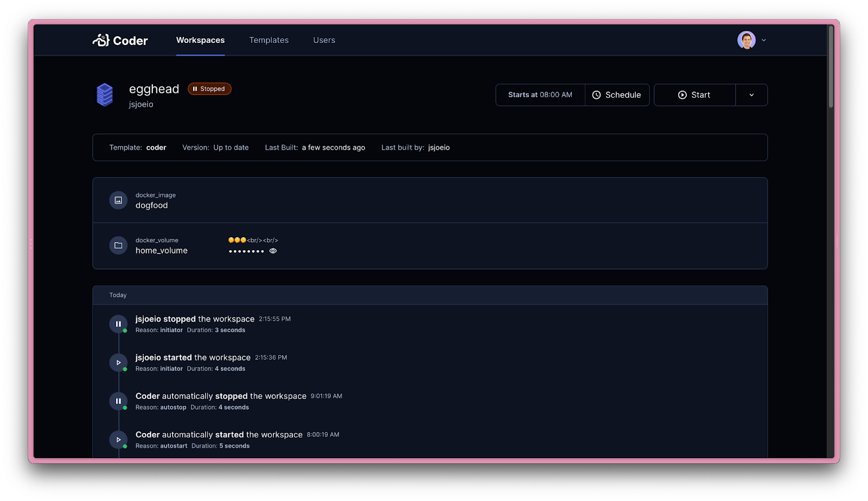Screen dimensions: 868x501
Task: Click the play icon for 2:15:36 PM start
Action: pyautogui.click(x=118, y=363)
